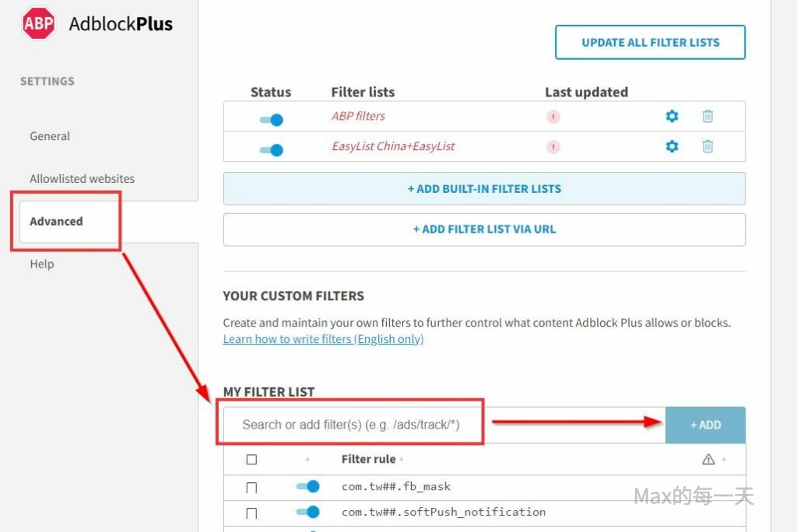The height and width of the screenshot is (532, 797).
Task: Delete the ABP filters list
Action: point(707,117)
